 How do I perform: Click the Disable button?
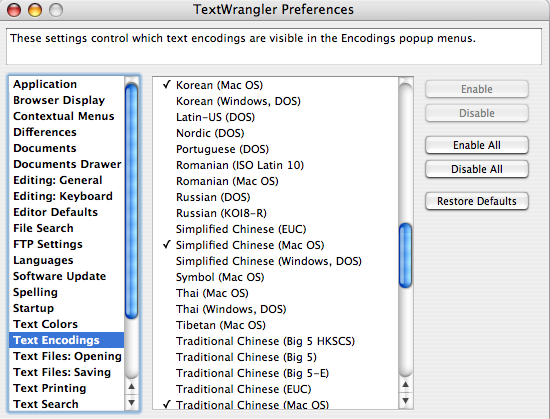pos(477,113)
